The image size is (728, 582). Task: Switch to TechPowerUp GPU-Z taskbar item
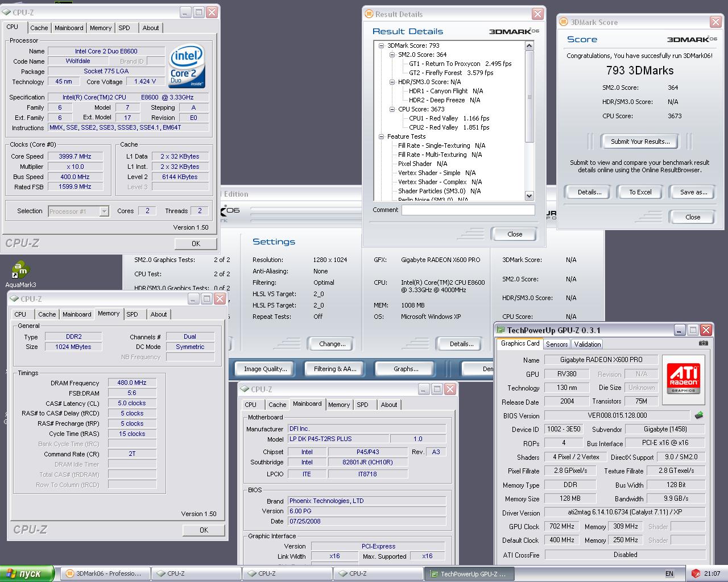click(469, 573)
